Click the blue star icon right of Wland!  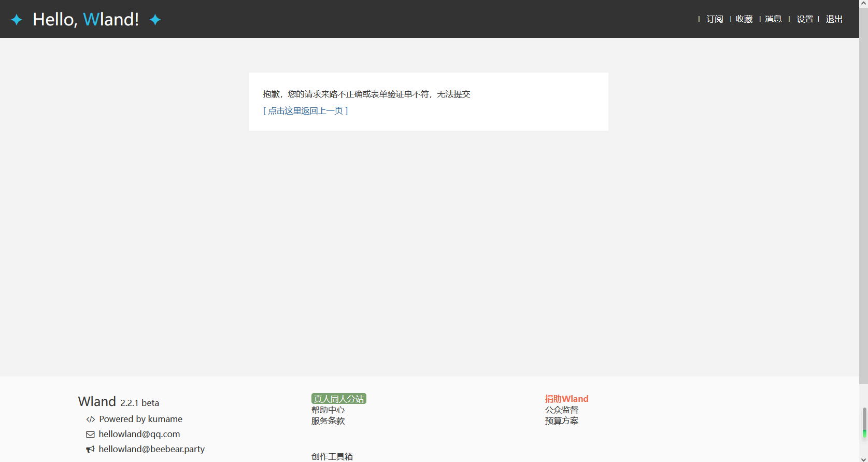[x=155, y=20]
